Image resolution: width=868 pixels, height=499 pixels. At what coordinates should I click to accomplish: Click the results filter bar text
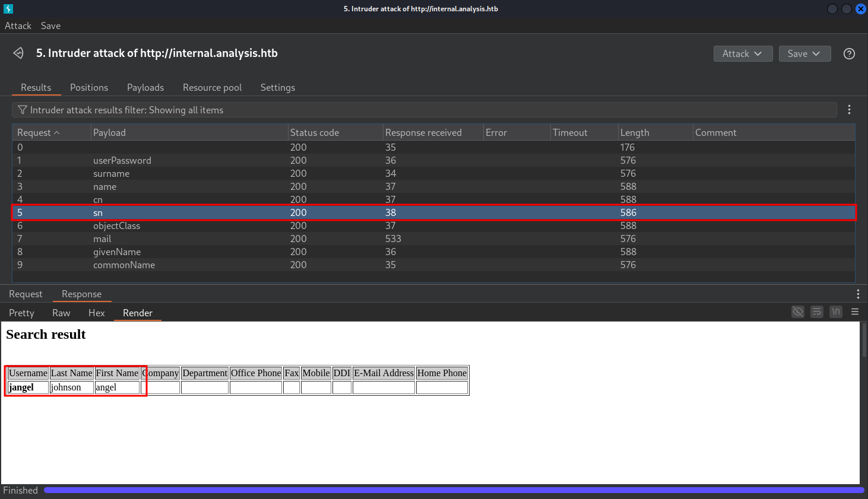(x=126, y=110)
